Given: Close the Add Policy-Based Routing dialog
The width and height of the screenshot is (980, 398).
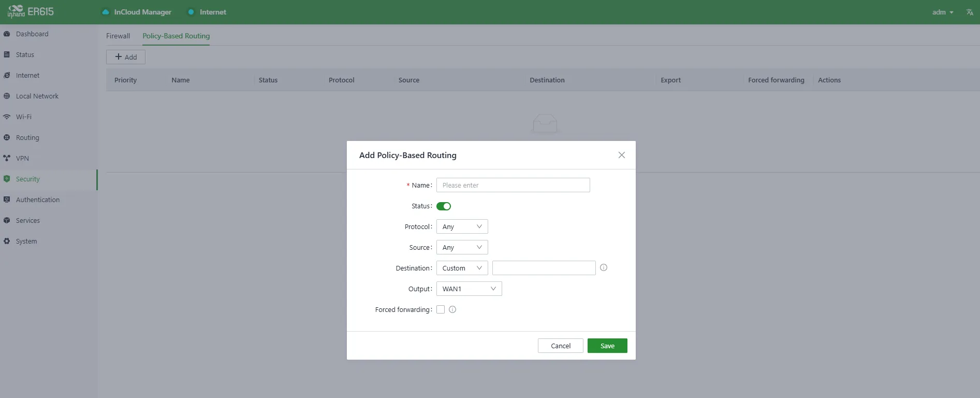Looking at the screenshot, I should 622,155.
